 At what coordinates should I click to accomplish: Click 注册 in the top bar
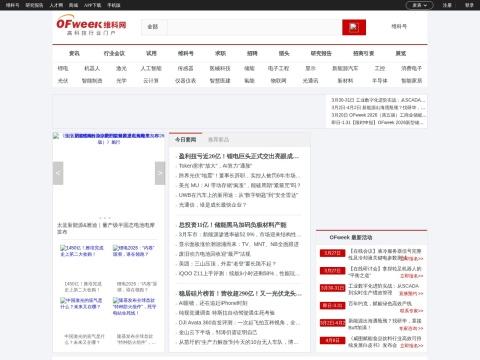[447, 5]
